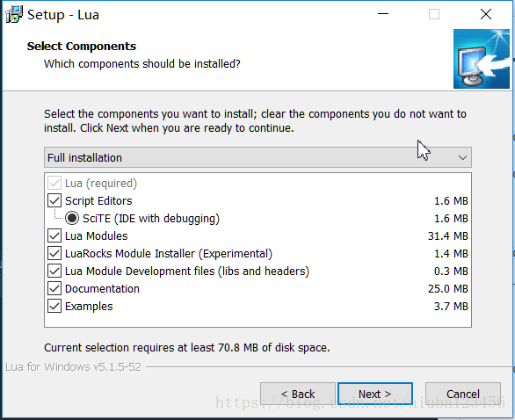Cancel the Lua setup

(x=463, y=394)
